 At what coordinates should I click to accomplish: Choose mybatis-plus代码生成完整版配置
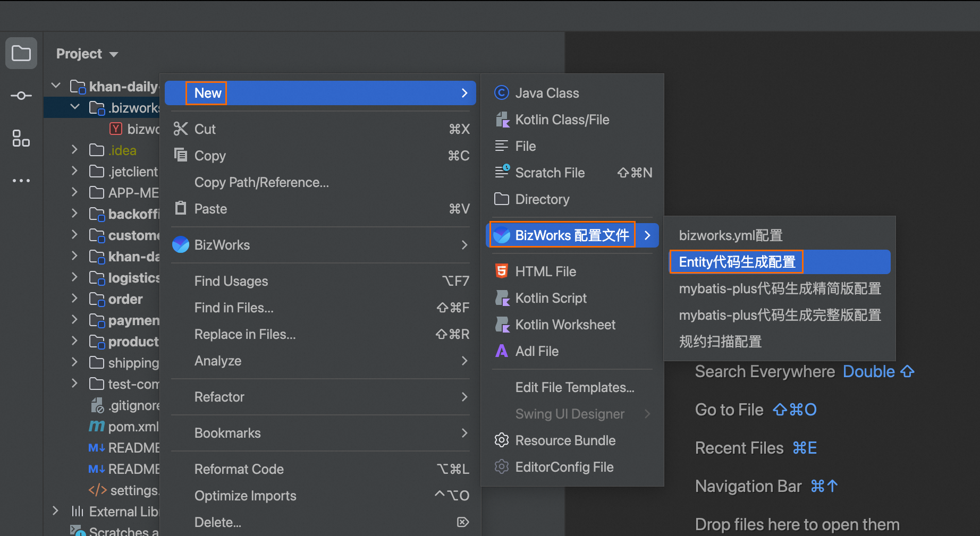tap(780, 315)
